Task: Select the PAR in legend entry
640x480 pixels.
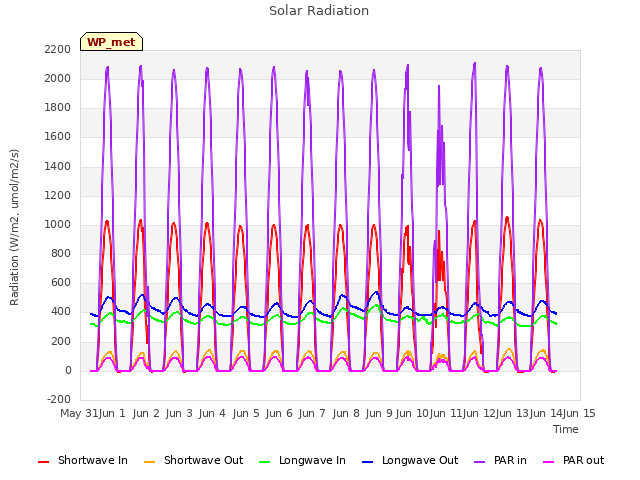Action: [500, 460]
